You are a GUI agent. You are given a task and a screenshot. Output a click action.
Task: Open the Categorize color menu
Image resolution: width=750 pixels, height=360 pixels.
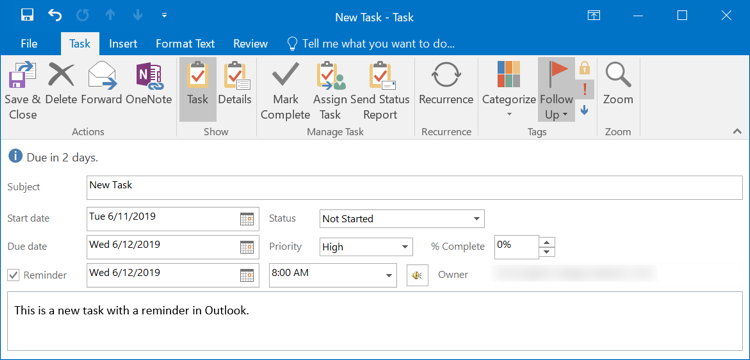[508, 89]
